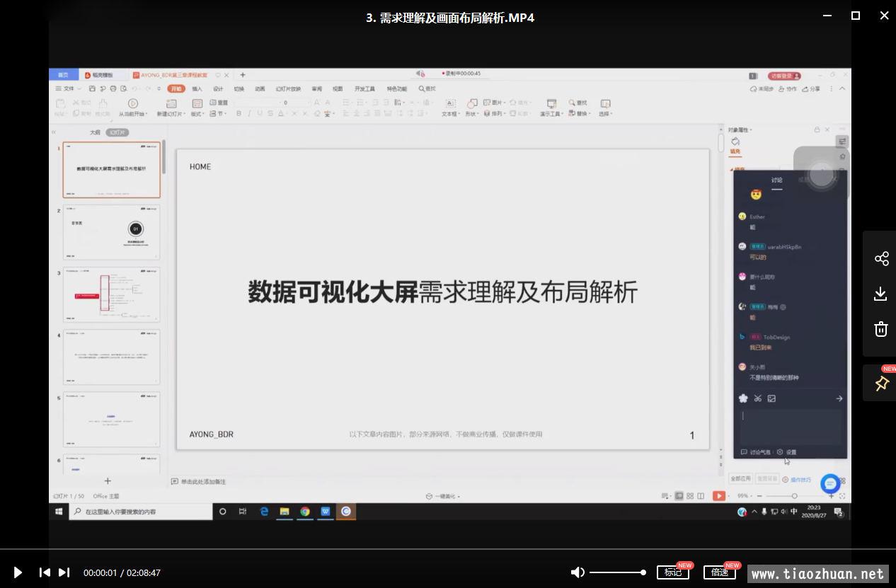Image resolution: width=896 pixels, height=588 pixels.
Task: Mute the player volume speaker icon
Action: pyautogui.click(x=578, y=572)
